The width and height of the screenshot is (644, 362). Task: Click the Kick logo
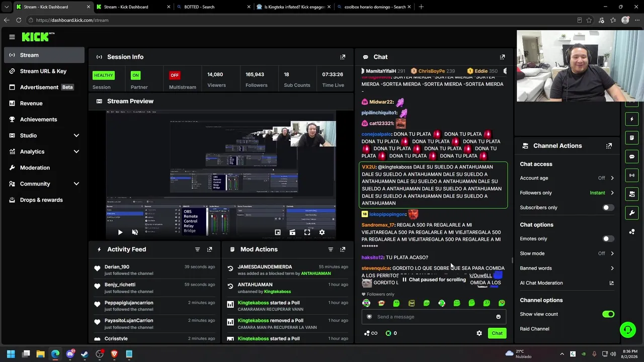38,37
